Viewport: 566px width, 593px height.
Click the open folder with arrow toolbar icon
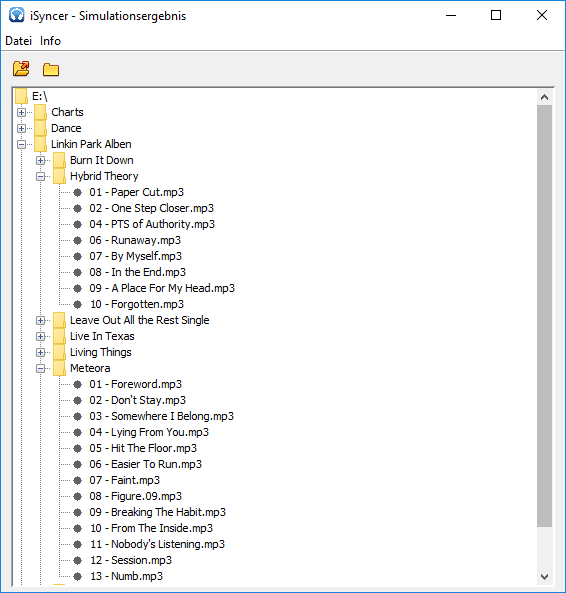(x=21, y=68)
